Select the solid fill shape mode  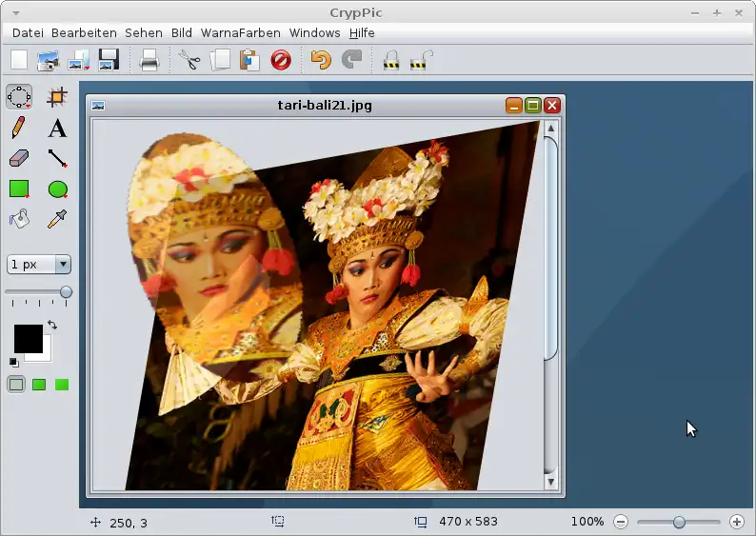click(x=62, y=385)
